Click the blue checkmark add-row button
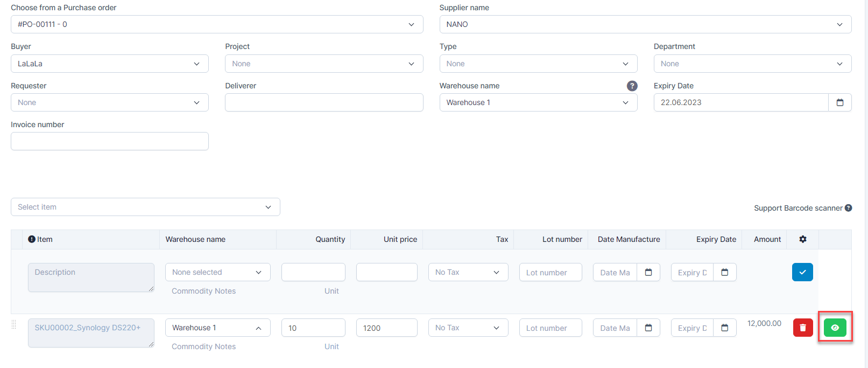The width and height of the screenshot is (868, 368). (x=802, y=272)
